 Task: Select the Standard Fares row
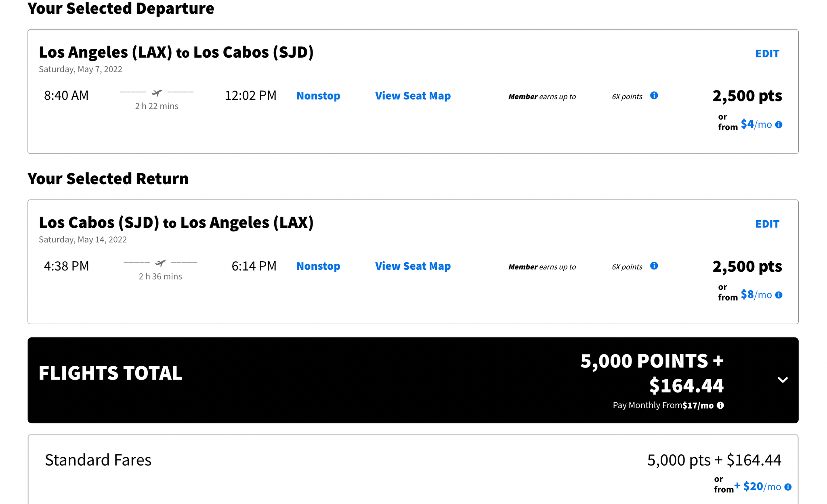pyautogui.click(x=98, y=460)
